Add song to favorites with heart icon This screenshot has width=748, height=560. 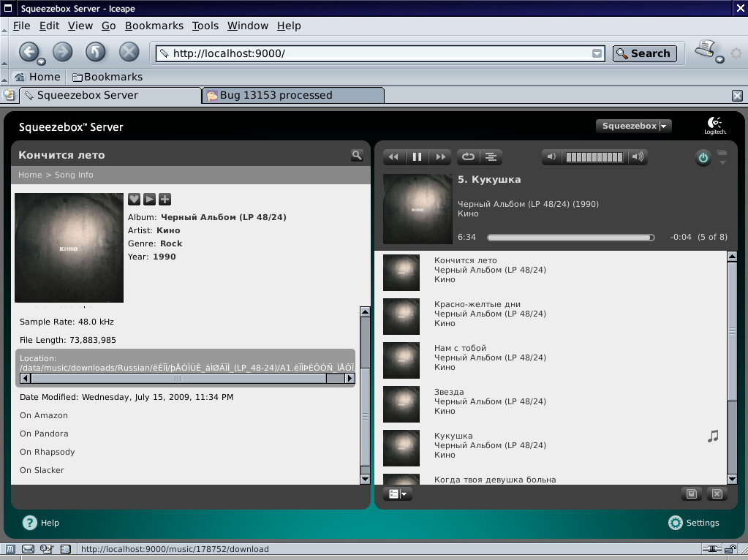coord(134,199)
